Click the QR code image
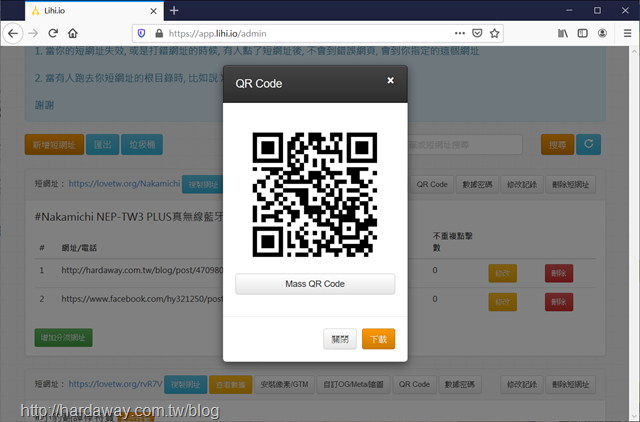Viewport: 640px width, 422px height. [315, 195]
